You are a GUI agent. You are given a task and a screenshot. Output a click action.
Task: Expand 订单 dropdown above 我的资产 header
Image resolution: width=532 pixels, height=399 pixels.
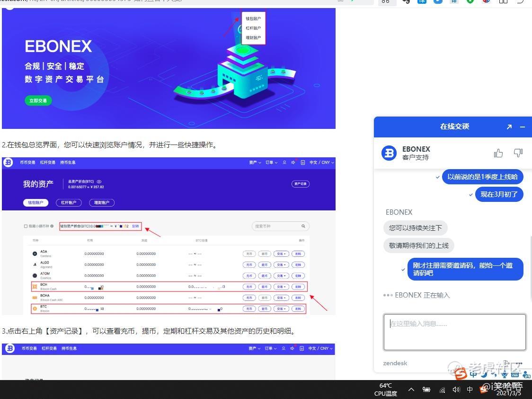[x=271, y=163]
